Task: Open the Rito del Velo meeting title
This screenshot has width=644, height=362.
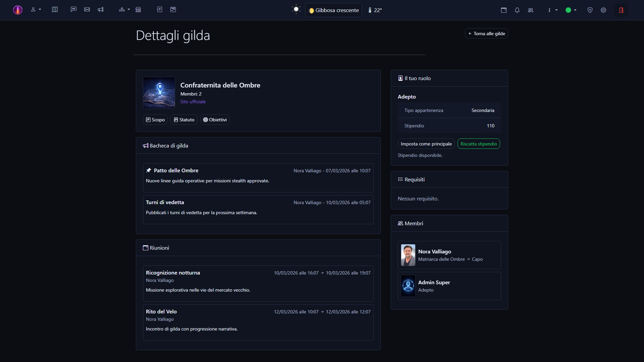Action: point(161,311)
